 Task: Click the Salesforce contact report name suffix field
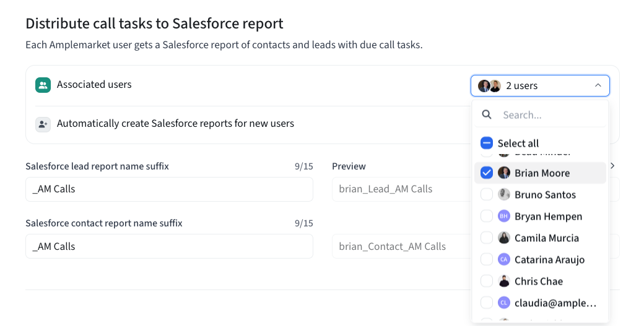point(169,246)
